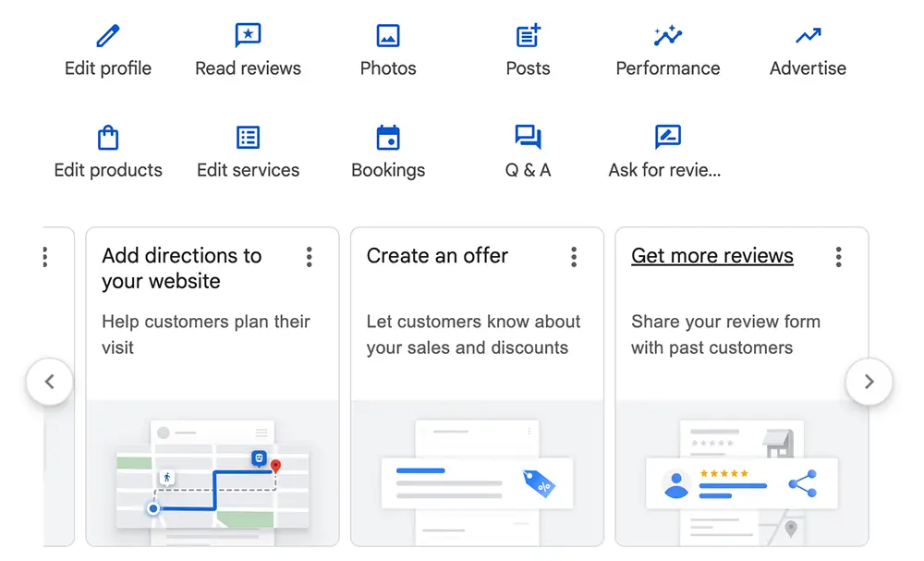Click the Create an offer title
The image size is (924, 561).
(437, 256)
